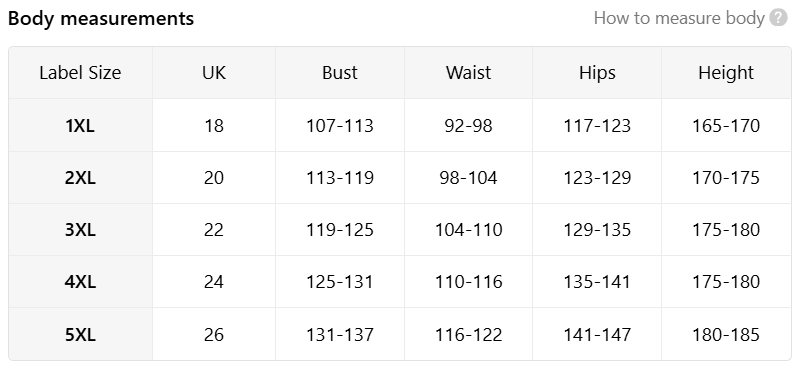Select the 2XL label size cell
Screen dimensions: 805x370
pos(80,178)
